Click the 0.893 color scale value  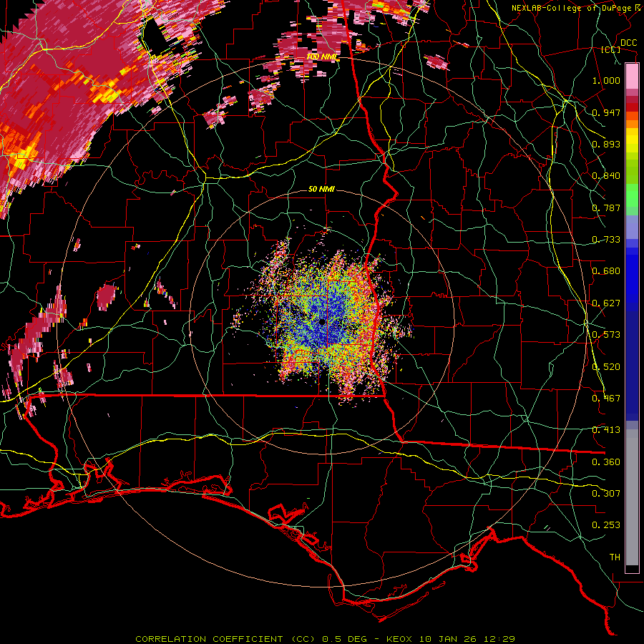click(x=606, y=144)
